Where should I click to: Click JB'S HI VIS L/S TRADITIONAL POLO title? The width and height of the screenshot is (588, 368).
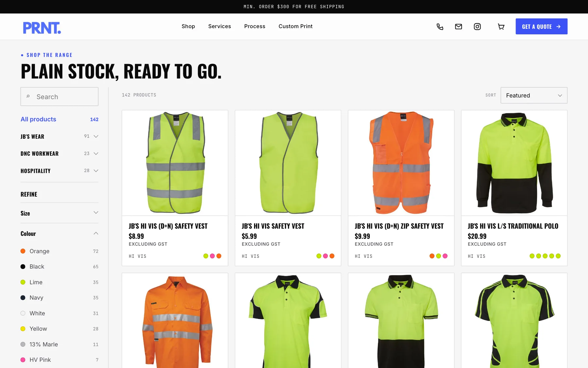(513, 226)
